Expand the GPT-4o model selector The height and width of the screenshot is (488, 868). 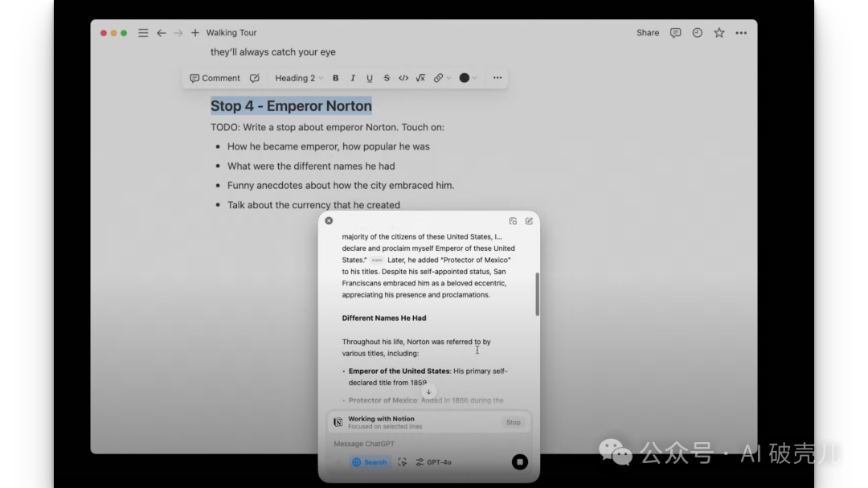(x=434, y=462)
